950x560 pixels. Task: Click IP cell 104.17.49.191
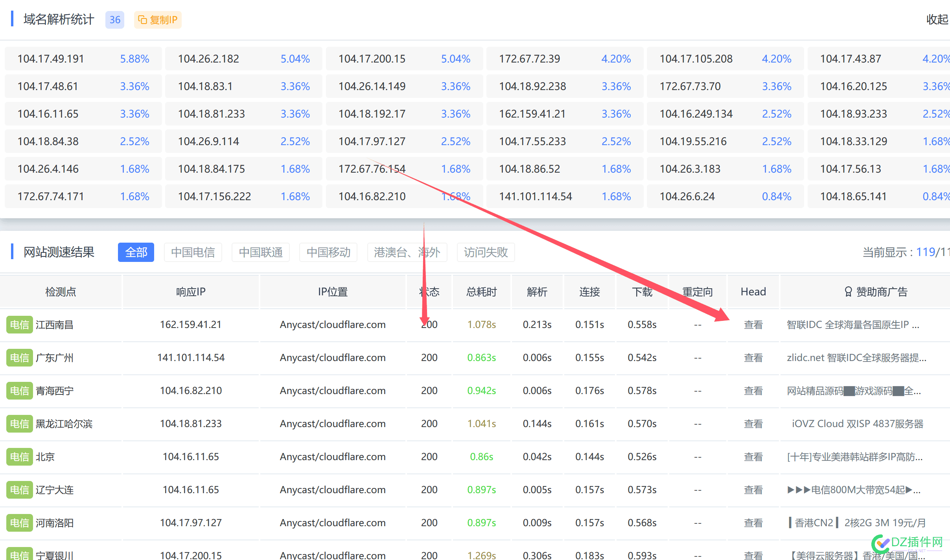pyautogui.click(x=83, y=59)
